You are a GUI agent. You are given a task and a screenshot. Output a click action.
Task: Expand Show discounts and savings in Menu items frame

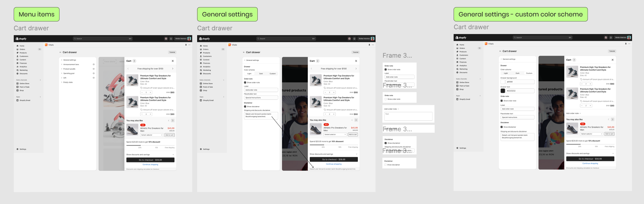pos(150,155)
